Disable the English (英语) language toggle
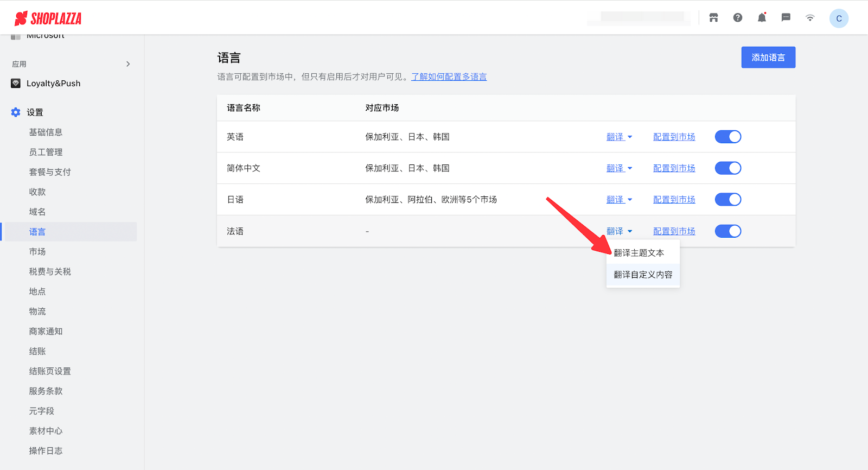Viewport: 868px width, 470px height. (728, 137)
